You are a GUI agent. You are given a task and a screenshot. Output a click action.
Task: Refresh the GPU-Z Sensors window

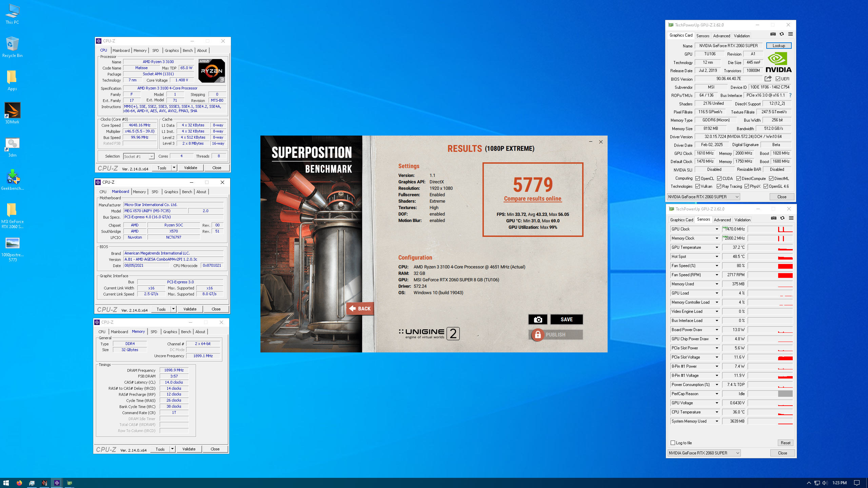782,218
